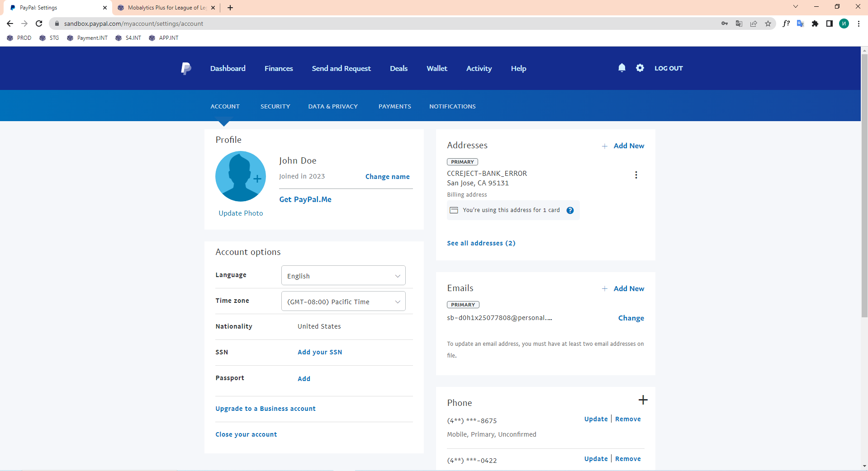Screen dimensions: 868x471
Task: Click the browser back arrow
Action: click(10, 24)
